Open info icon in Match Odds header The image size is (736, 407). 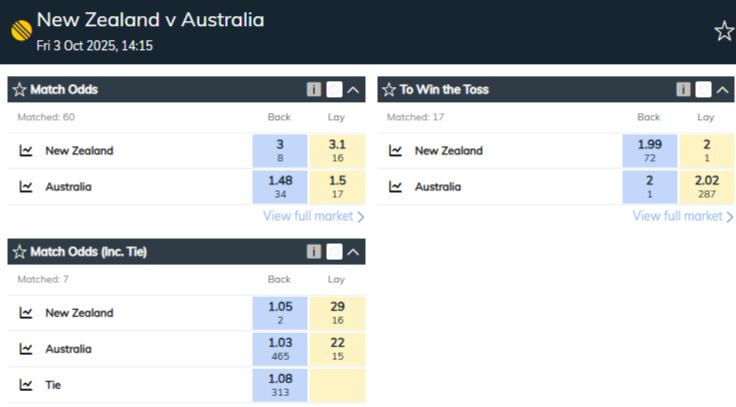[x=314, y=90]
